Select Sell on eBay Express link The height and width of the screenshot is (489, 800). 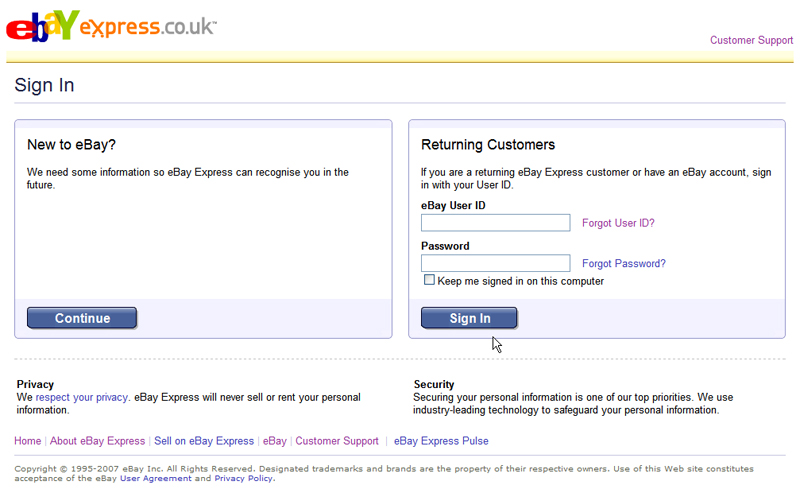click(x=203, y=441)
